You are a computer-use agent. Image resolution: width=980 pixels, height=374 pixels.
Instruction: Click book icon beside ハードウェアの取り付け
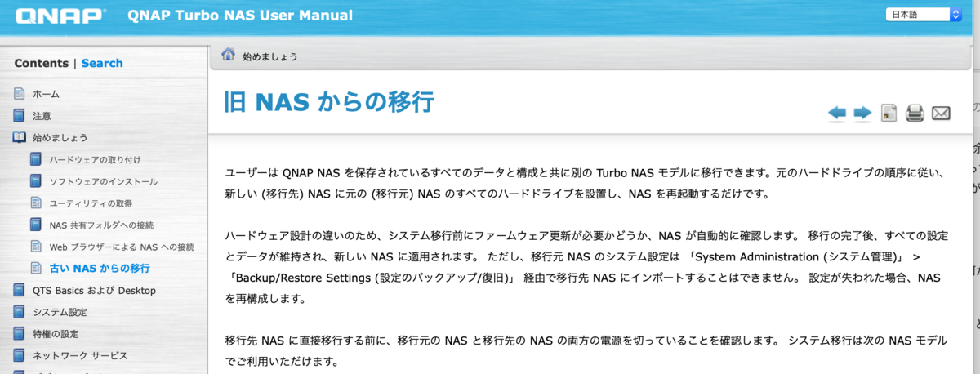(x=36, y=159)
